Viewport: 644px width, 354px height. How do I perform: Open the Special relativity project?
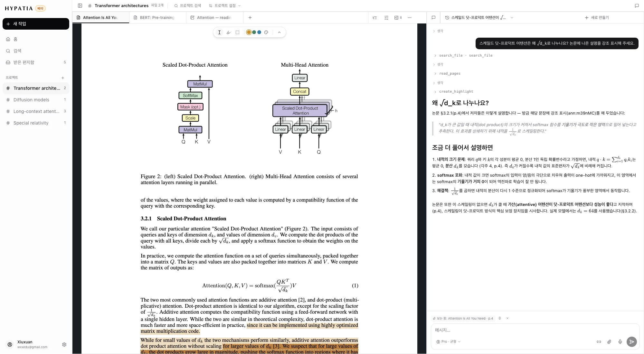click(36, 123)
